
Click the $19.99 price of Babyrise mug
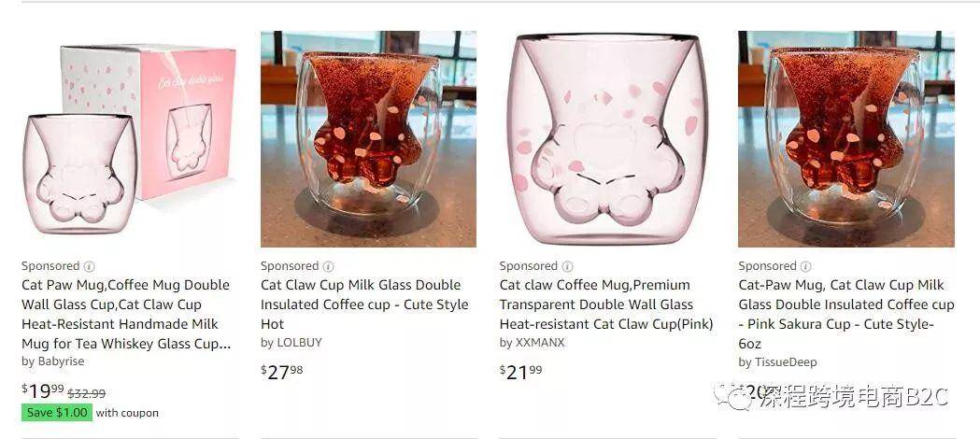pos(43,391)
